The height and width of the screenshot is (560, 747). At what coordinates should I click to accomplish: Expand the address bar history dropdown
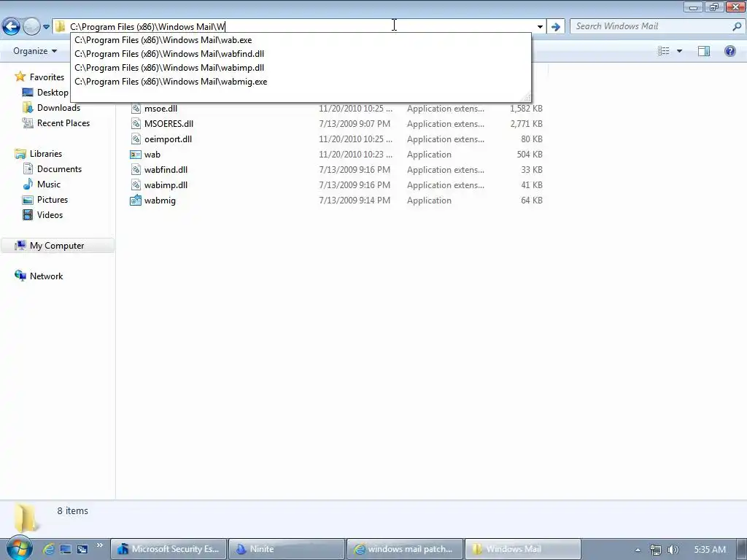(540, 27)
